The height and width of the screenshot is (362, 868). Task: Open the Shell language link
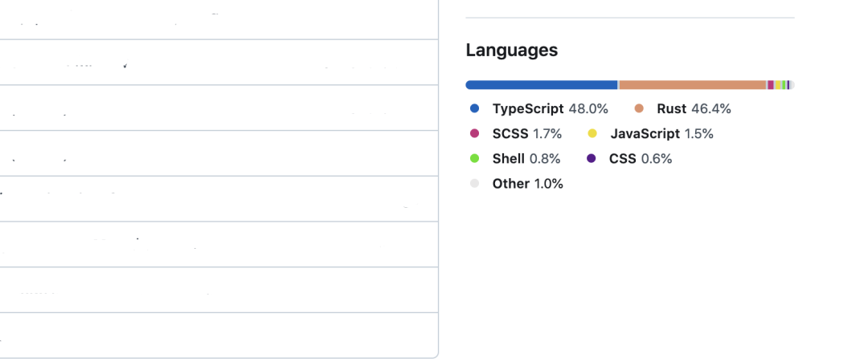pyautogui.click(x=515, y=159)
